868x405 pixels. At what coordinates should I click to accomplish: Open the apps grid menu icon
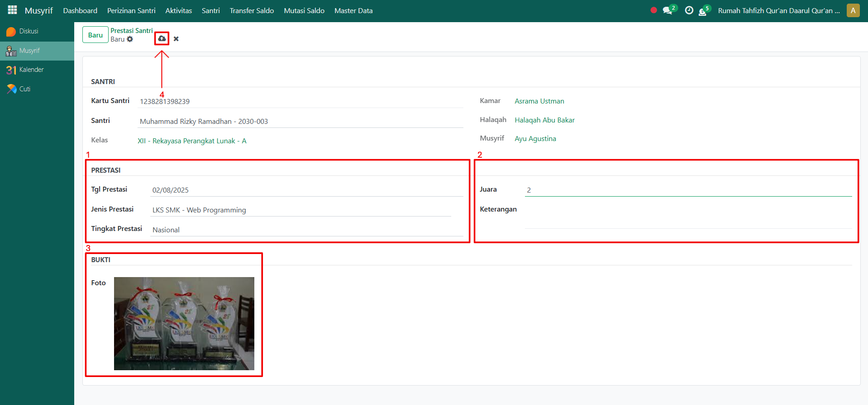12,10
